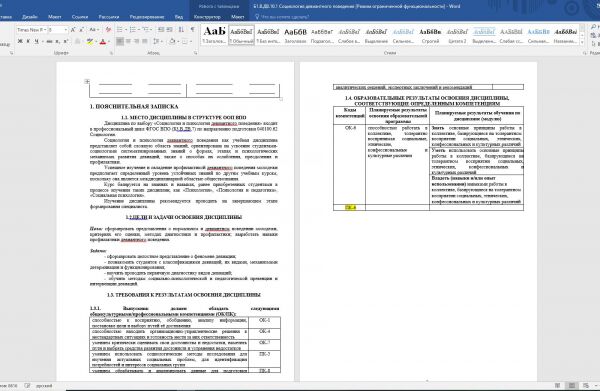This screenshot has height=391, width=600.
Task: Align text to the right
Action: point(137,41)
